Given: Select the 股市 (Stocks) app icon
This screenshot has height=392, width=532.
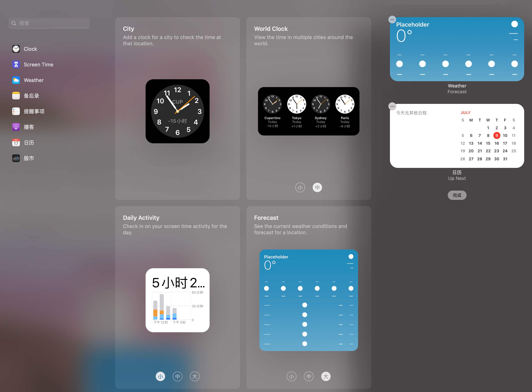Looking at the screenshot, I should pos(16,158).
